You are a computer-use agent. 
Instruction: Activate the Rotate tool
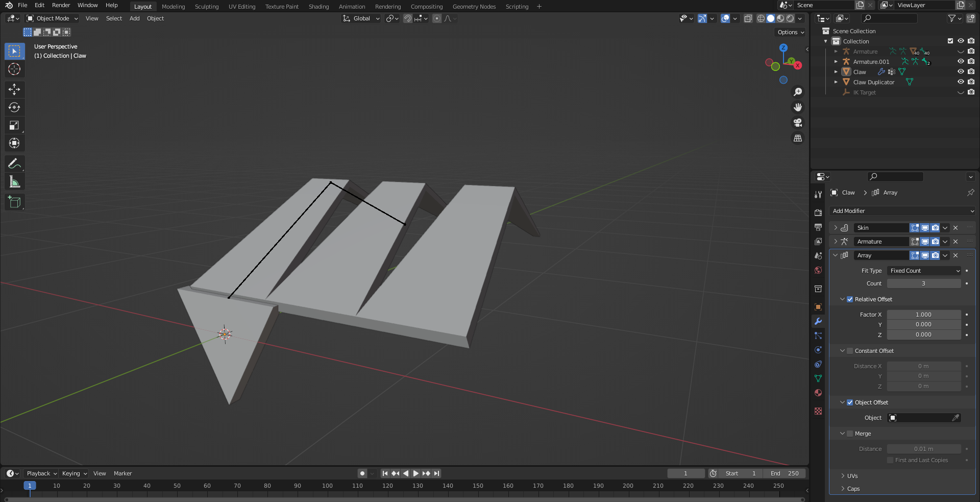14,107
